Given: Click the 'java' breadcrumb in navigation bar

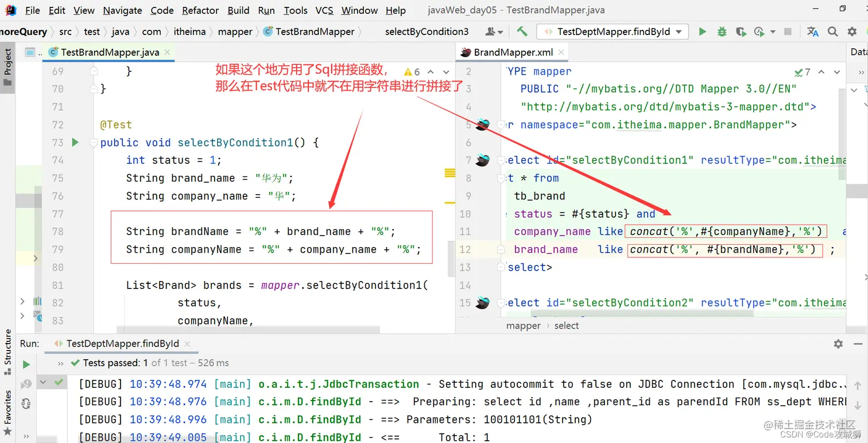Looking at the screenshot, I should 121,32.
